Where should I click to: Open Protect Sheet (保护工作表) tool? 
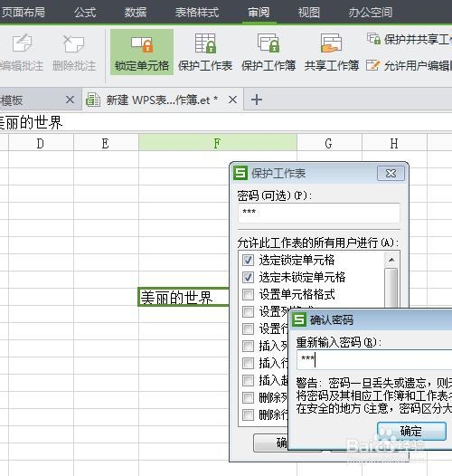[205, 52]
